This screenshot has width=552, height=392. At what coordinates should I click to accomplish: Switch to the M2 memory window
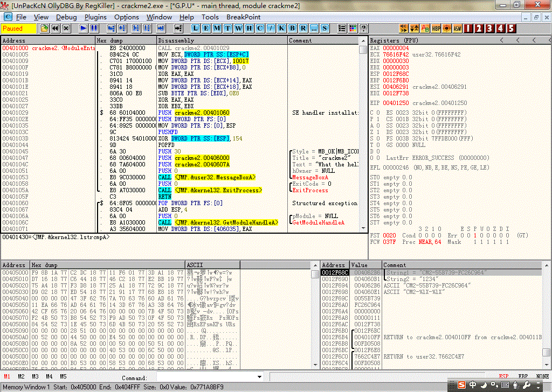tap(21, 376)
